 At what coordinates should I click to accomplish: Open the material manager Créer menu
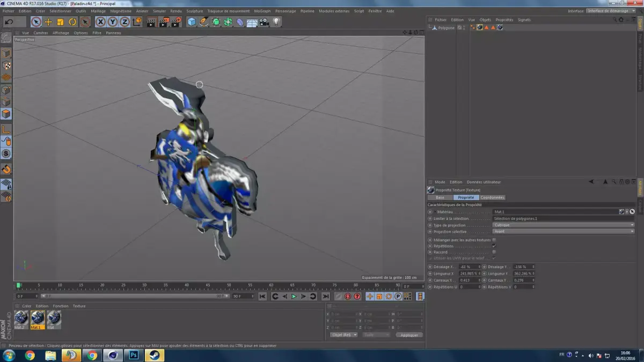[x=26, y=306]
